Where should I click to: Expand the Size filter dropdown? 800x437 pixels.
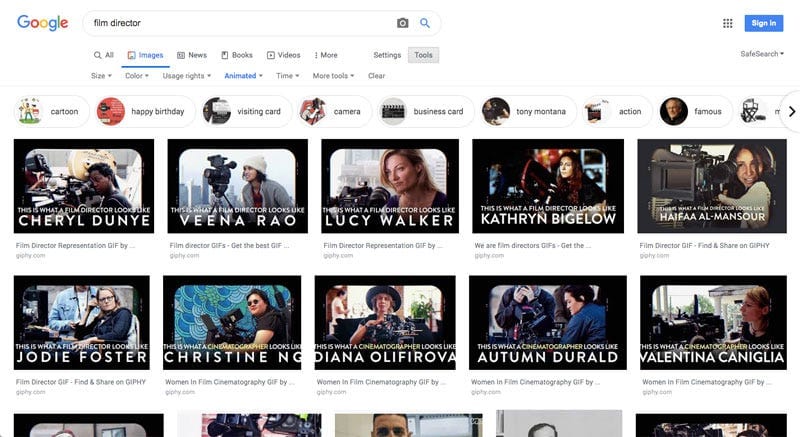[x=99, y=76]
